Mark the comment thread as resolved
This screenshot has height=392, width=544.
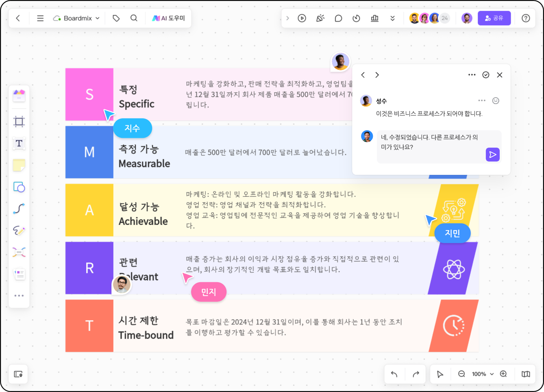point(486,75)
